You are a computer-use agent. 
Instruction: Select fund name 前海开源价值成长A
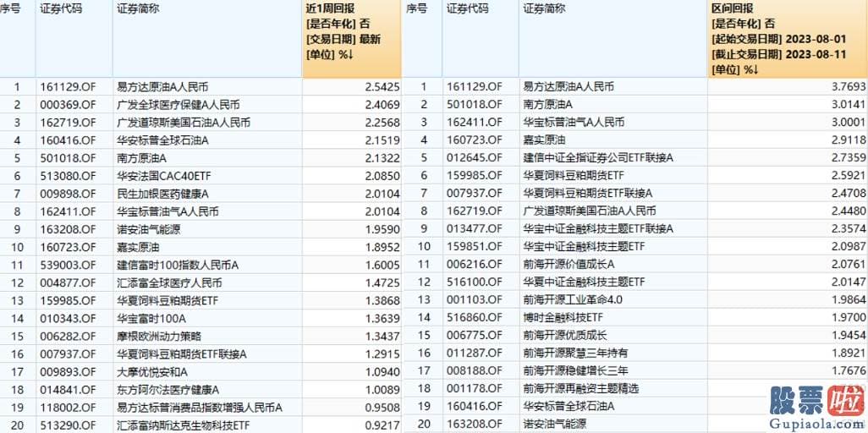[569, 264]
